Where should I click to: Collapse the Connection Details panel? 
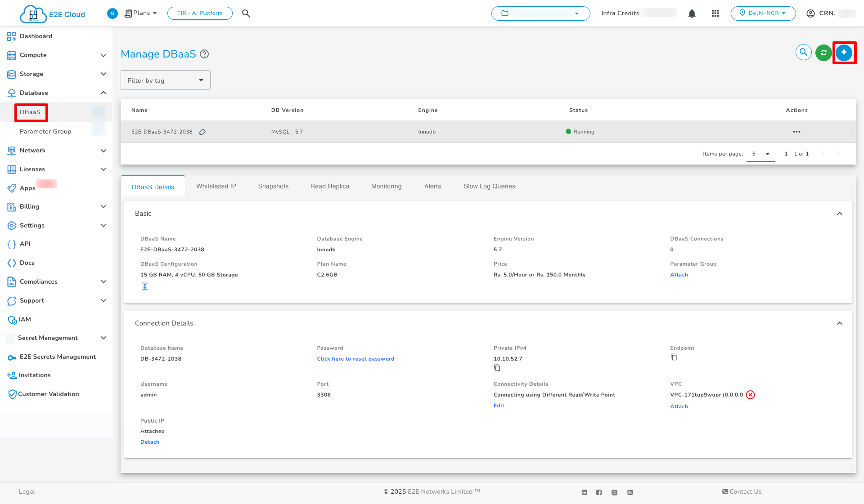(x=839, y=323)
